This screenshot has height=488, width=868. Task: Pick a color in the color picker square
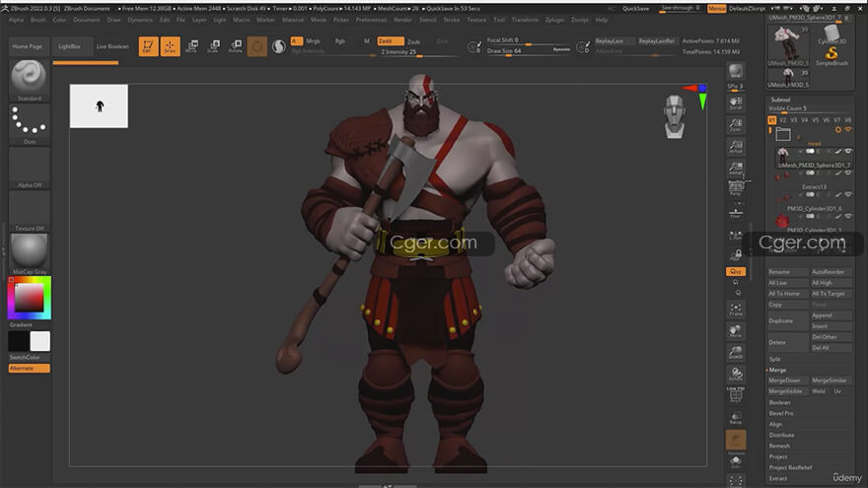tap(29, 298)
